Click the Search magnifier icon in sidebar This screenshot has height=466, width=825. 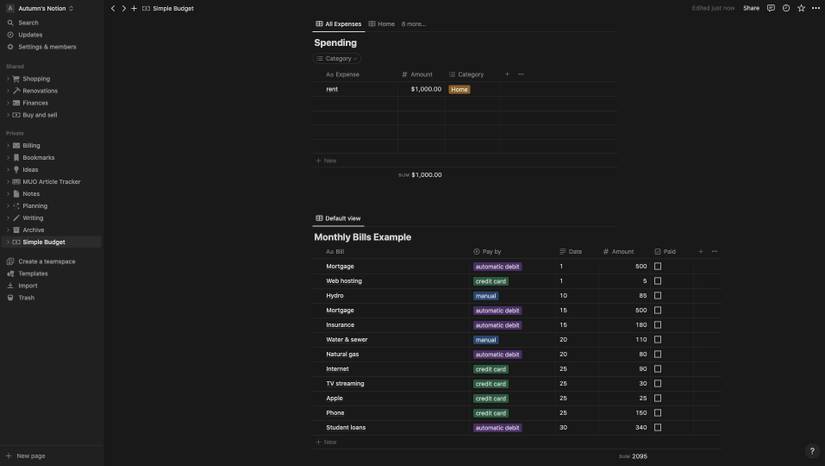[x=10, y=23]
